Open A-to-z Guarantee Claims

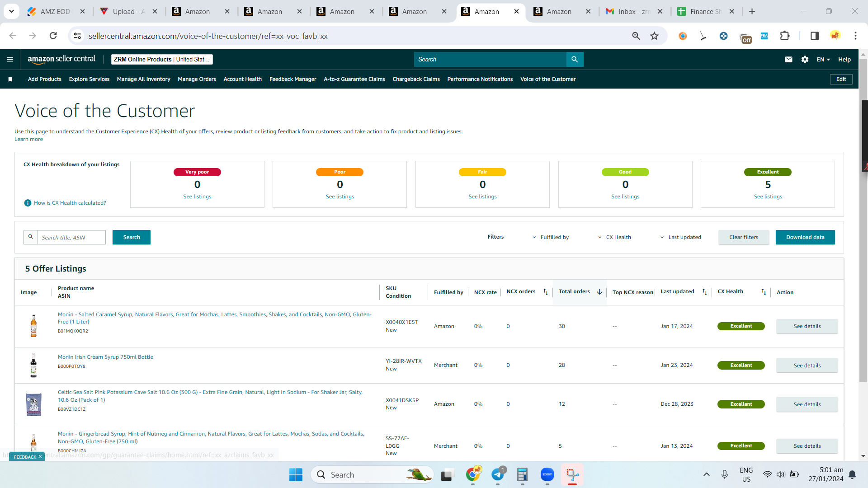[354, 79]
